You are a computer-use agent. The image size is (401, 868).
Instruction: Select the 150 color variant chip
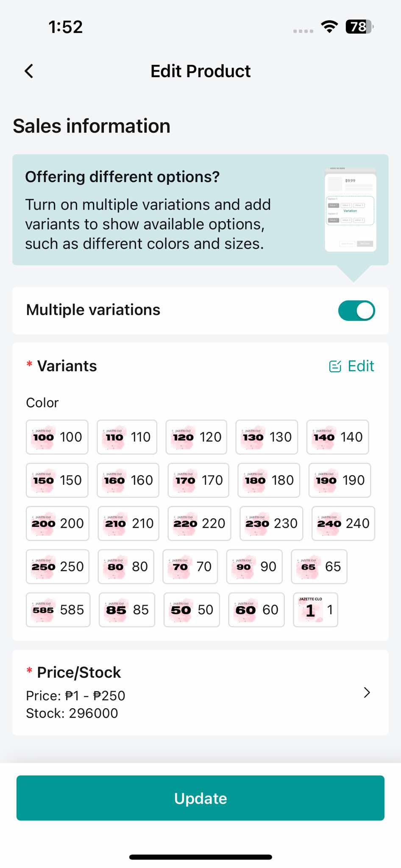(57, 480)
